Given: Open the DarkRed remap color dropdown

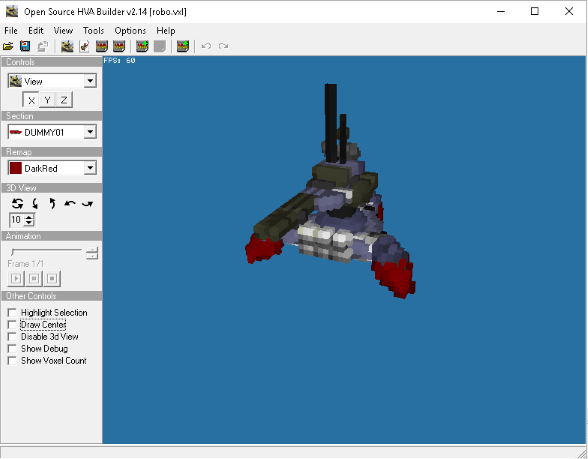Looking at the screenshot, I should pyautogui.click(x=90, y=168).
